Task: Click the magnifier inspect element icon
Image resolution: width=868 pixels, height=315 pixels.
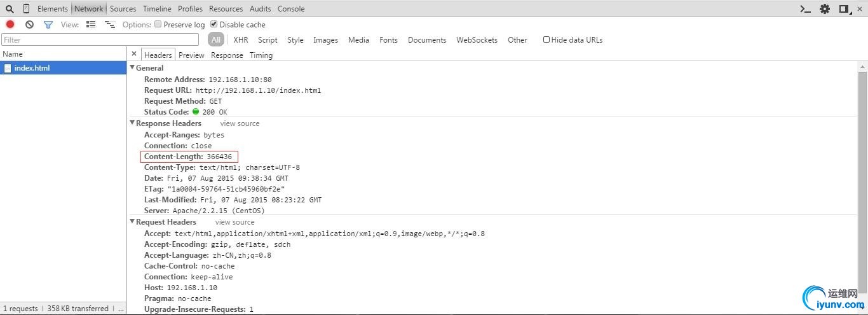Action: pos(10,9)
